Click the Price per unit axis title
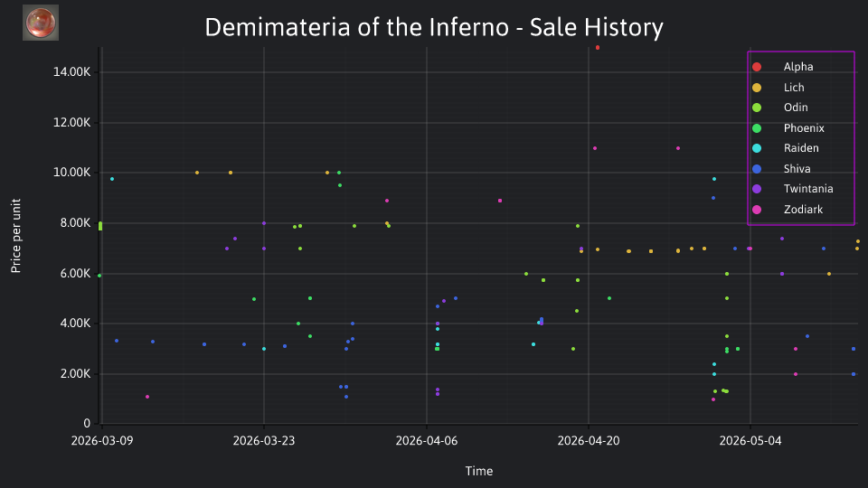The image size is (868, 488). (x=16, y=236)
